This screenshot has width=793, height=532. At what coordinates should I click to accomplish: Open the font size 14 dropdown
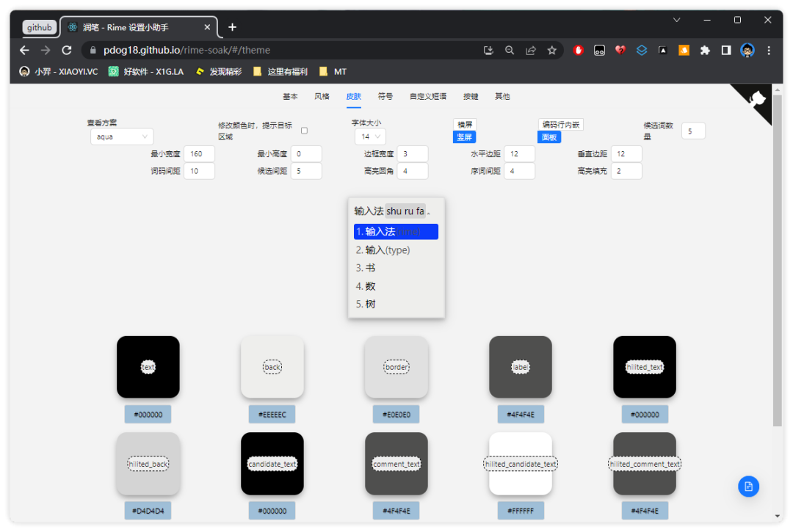pos(369,136)
